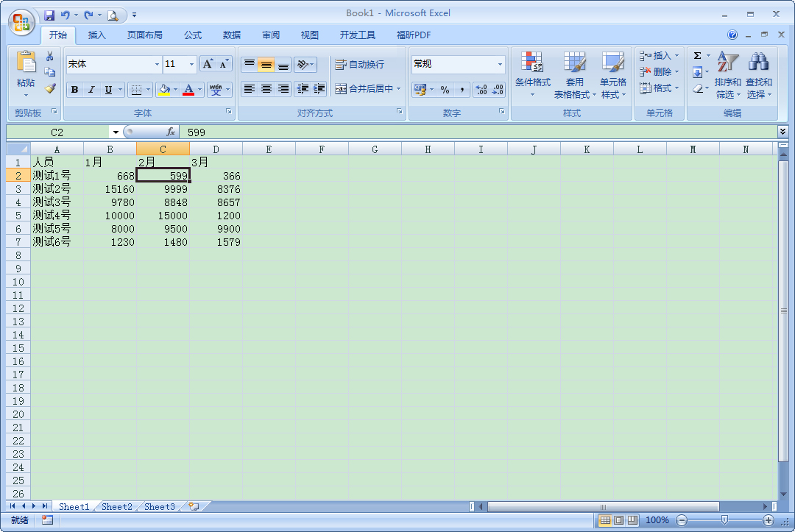Open the font name dropdown

[x=156, y=64]
